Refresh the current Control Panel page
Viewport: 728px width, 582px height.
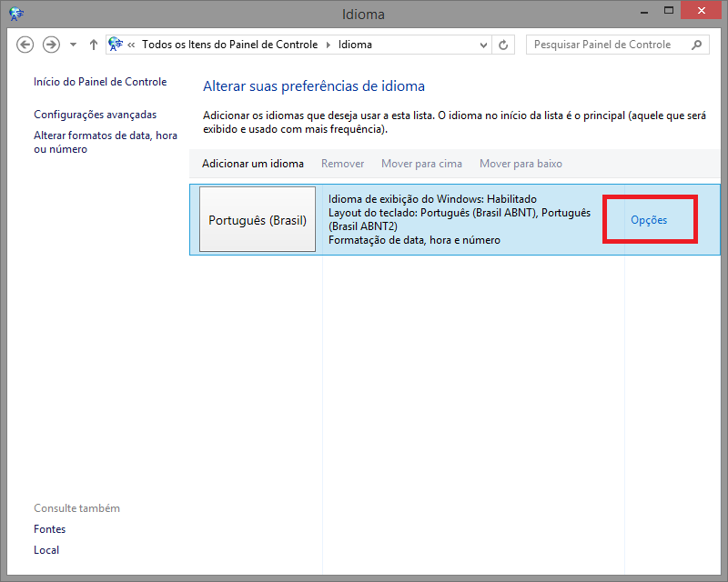pyautogui.click(x=503, y=44)
